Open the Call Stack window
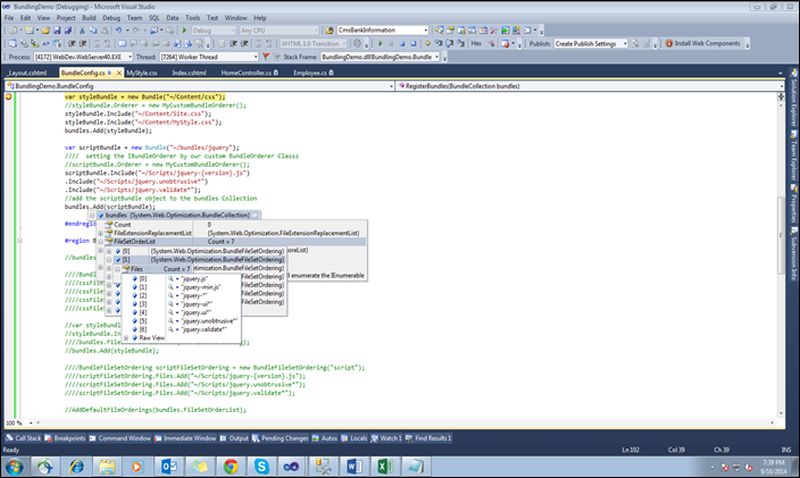 coord(26,438)
